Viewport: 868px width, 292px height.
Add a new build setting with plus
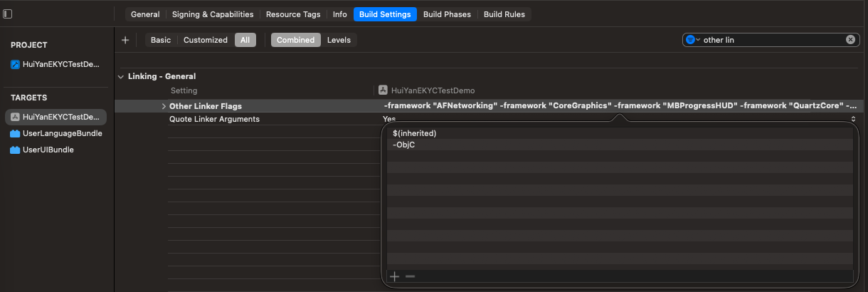(x=125, y=40)
